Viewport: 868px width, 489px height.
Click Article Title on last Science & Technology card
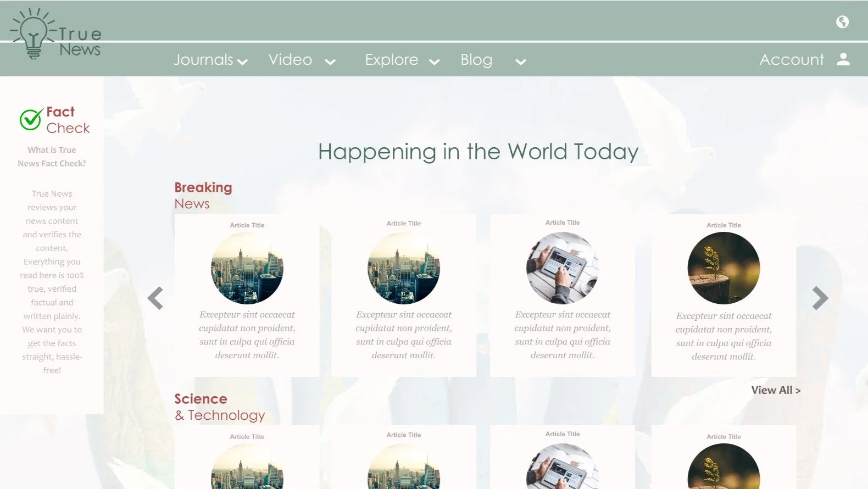click(724, 437)
